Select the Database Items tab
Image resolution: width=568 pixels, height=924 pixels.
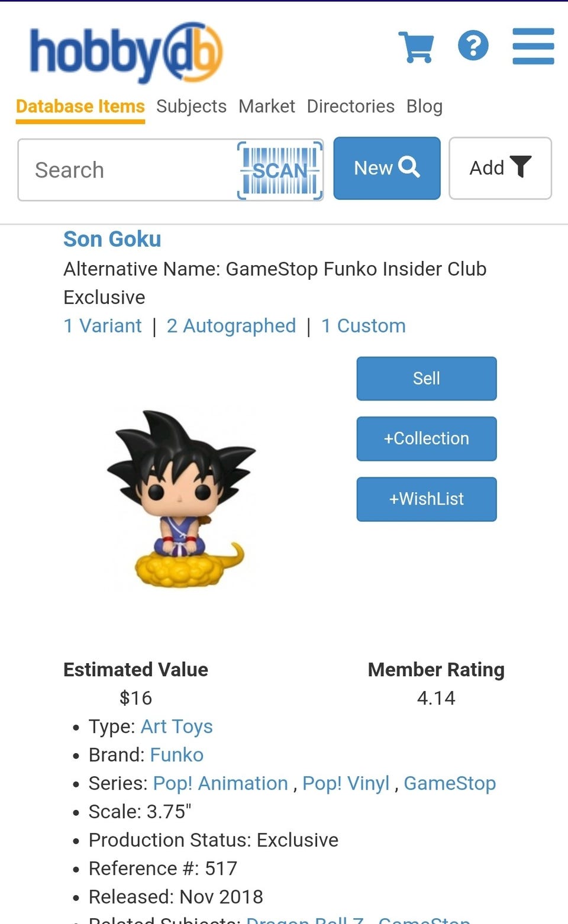coord(80,106)
